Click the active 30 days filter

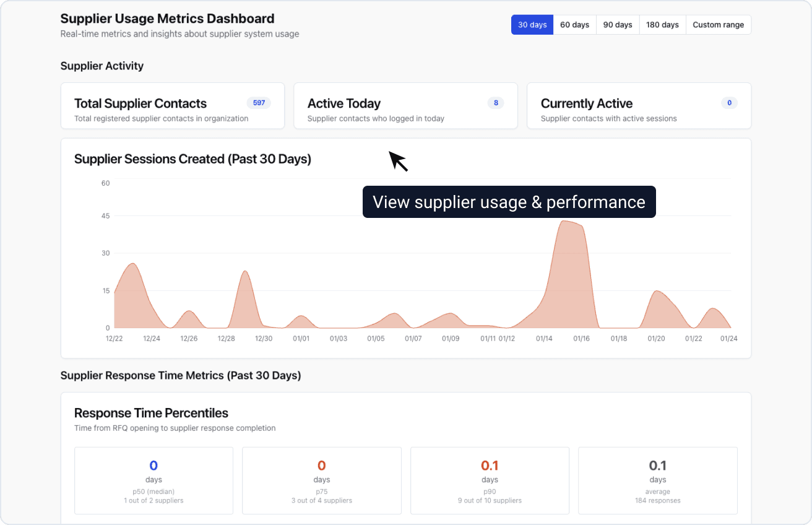531,24
